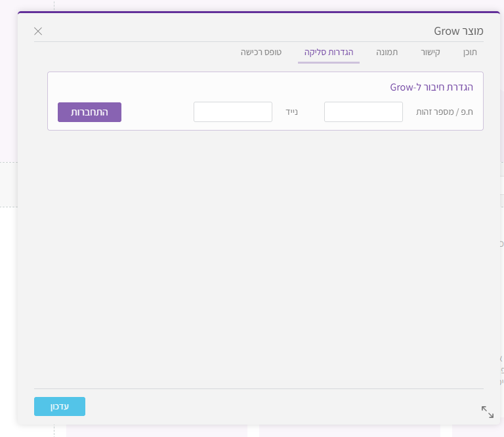Click the ח.פ / מספר זהות label text
The height and width of the screenshot is (437, 504).
(x=444, y=112)
